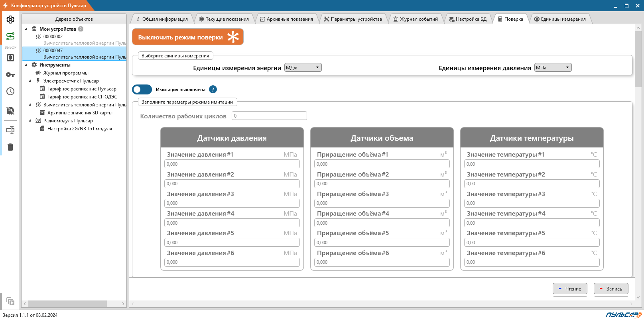
Task: Open the Архивные показания tab
Action: (x=286, y=19)
